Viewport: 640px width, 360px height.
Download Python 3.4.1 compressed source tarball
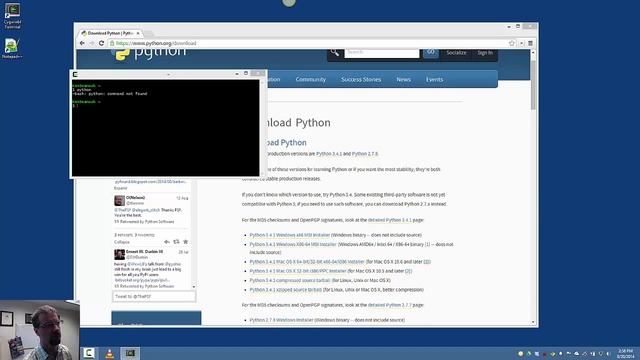point(290,280)
